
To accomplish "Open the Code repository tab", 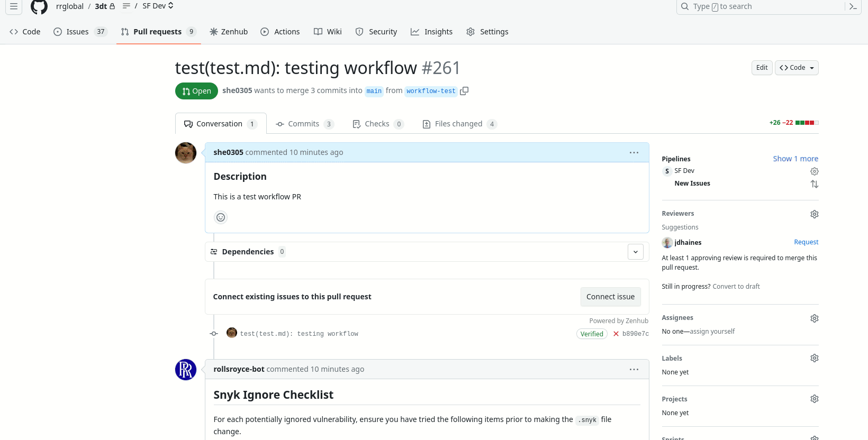I will coord(25,32).
